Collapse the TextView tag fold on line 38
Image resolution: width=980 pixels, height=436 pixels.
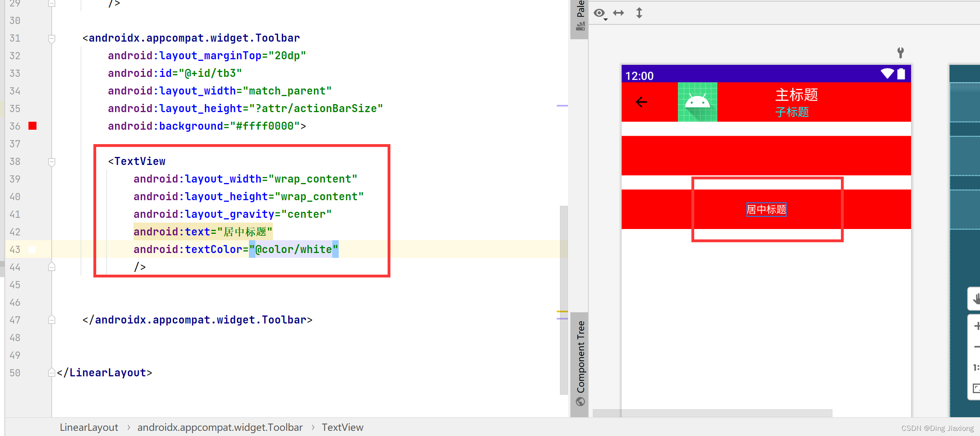52,162
